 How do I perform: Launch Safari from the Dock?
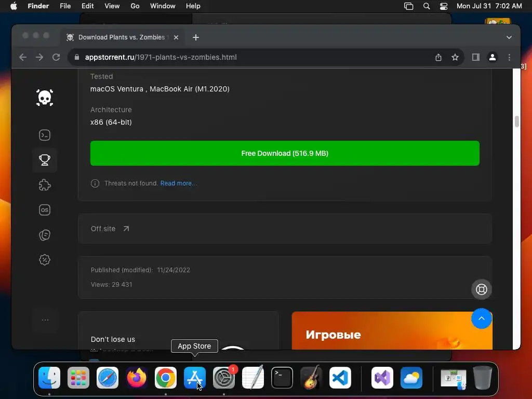tap(108, 378)
